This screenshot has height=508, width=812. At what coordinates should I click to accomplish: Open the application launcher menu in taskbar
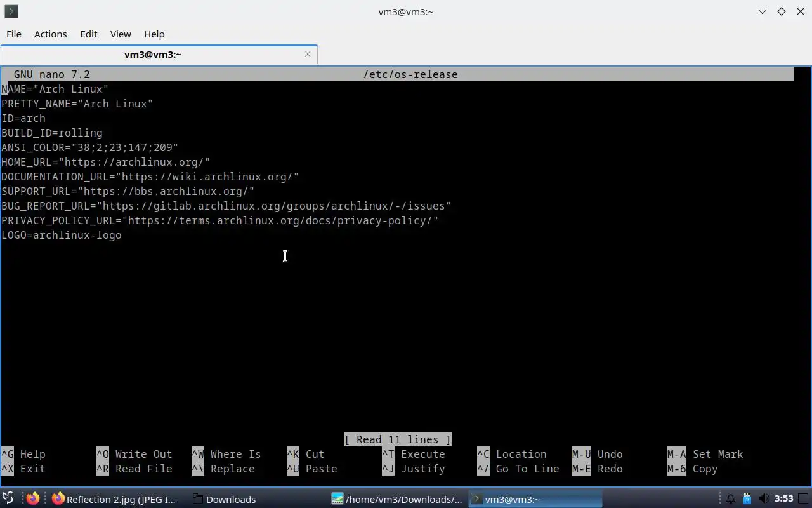[8, 499]
